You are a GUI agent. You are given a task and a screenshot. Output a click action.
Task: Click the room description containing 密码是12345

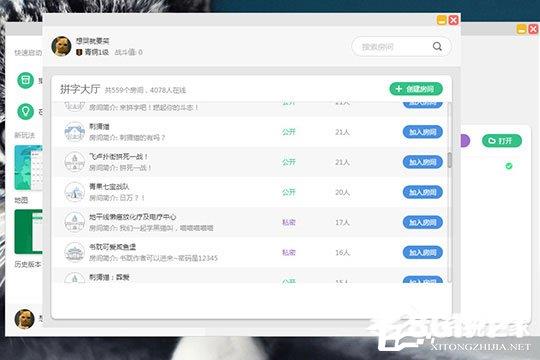(153, 258)
